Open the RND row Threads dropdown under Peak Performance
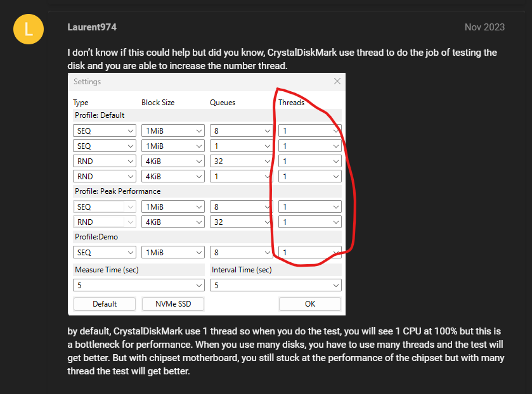Viewport: 532px width, 394px height. (x=309, y=222)
